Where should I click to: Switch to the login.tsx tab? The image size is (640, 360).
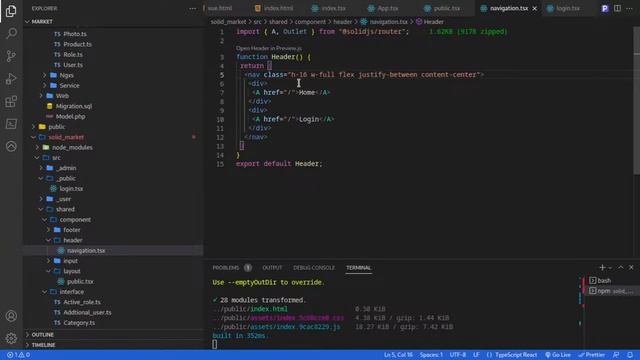564,8
